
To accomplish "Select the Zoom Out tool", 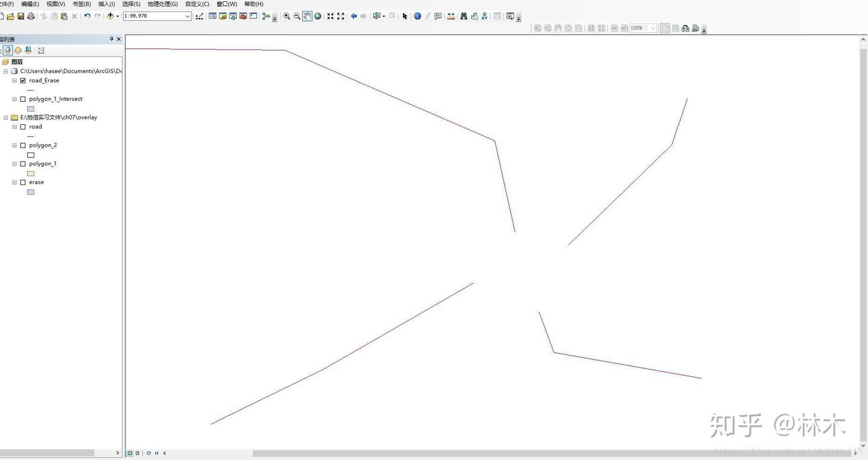I will tap(297, 16).
